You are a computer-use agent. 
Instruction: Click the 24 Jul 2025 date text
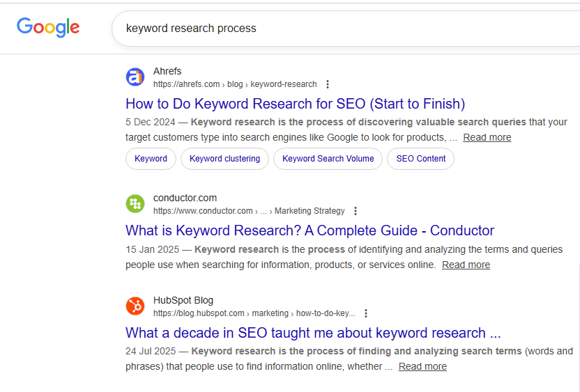[x=151, y=352]
